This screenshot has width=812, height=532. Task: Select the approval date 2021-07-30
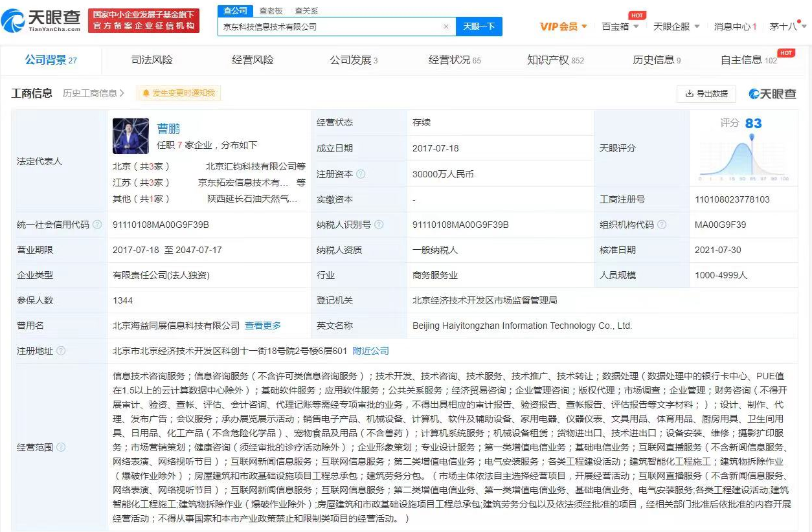(718, 250)
